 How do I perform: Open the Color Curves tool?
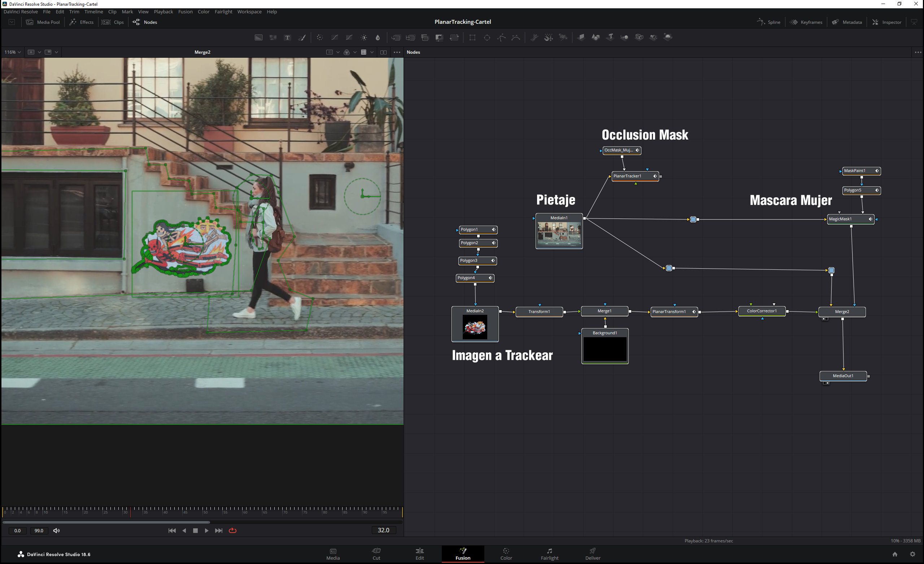(x=334, y=37)
